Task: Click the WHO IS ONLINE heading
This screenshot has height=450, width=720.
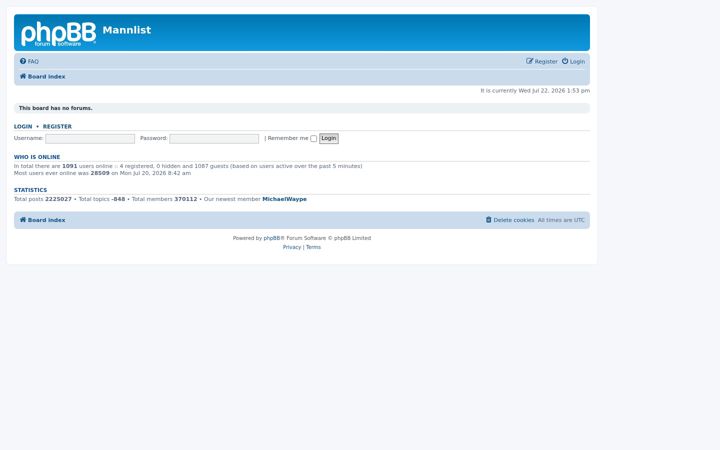Action: (37, 157)
